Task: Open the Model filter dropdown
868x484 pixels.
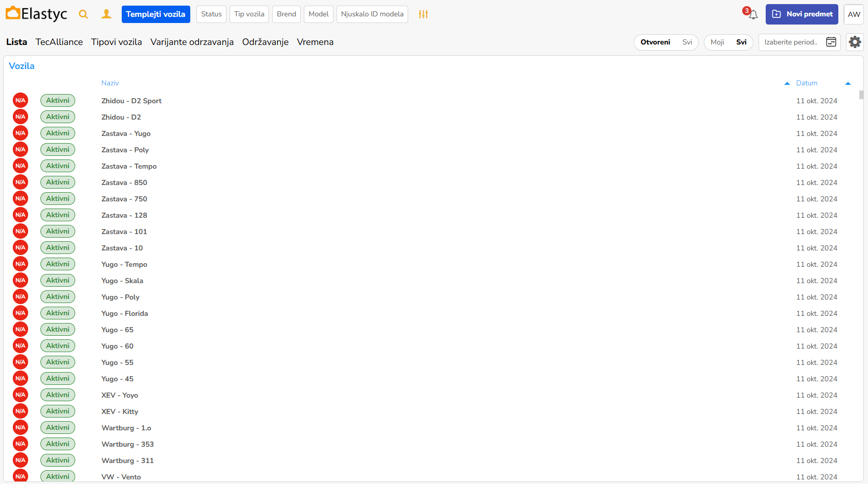Action: [319, 14]
